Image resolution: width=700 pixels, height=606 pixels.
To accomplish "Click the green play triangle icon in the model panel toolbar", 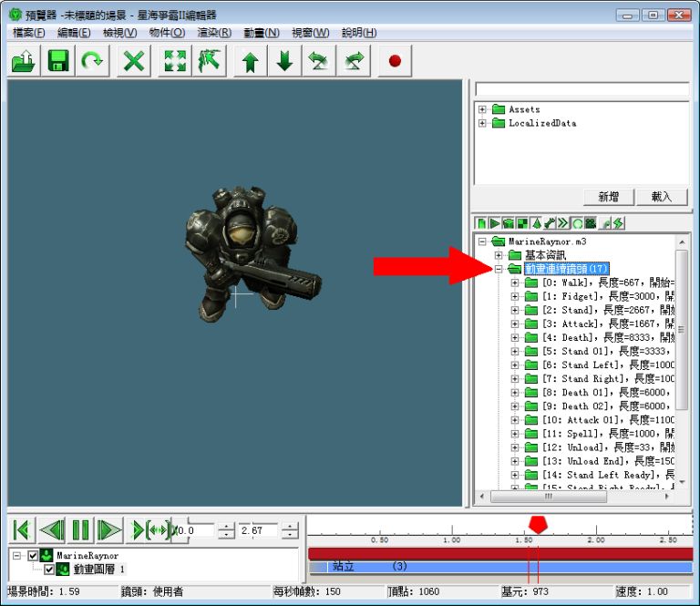I will point(495,223).
